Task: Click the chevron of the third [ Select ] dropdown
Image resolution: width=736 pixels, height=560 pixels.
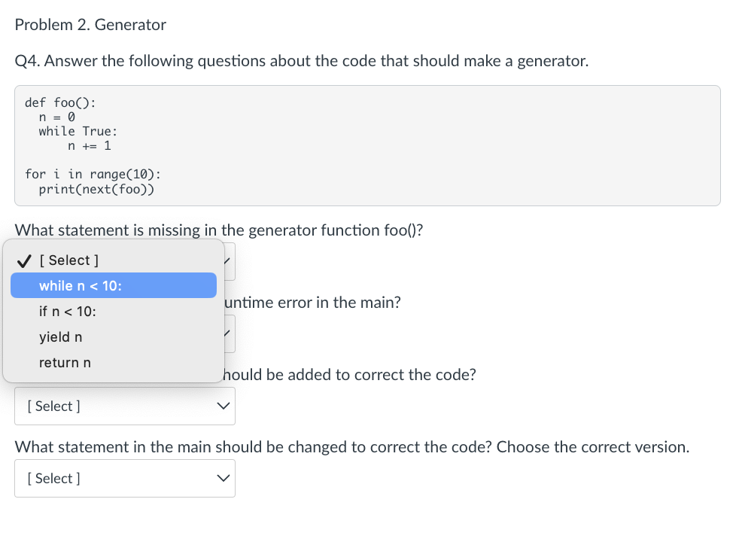Action: (x=224, y=406)
